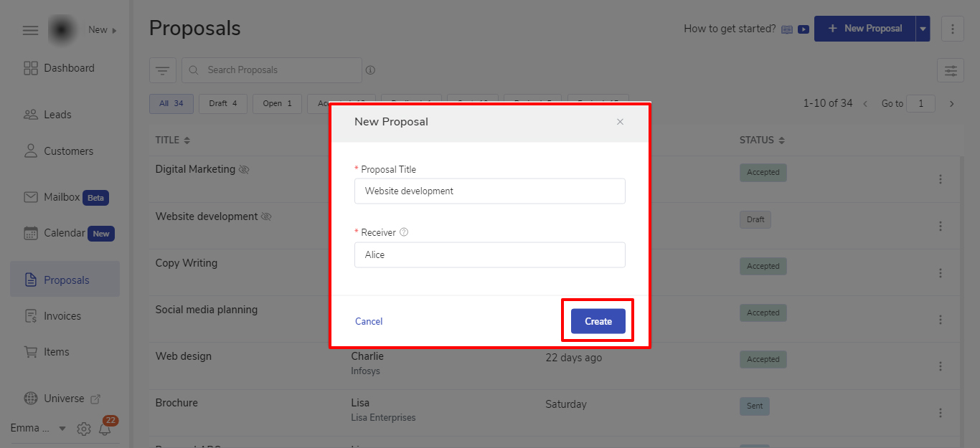Expand the New Proposal dropdown arrow
This screenshot has height=448, width=980.
[923, 29]
